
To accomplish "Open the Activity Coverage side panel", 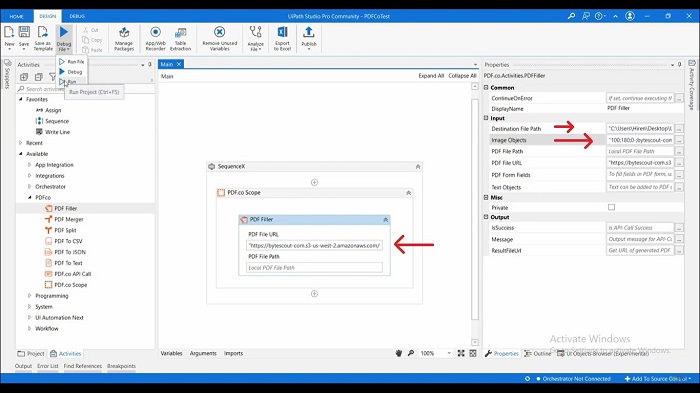I will tap(692, 85).
